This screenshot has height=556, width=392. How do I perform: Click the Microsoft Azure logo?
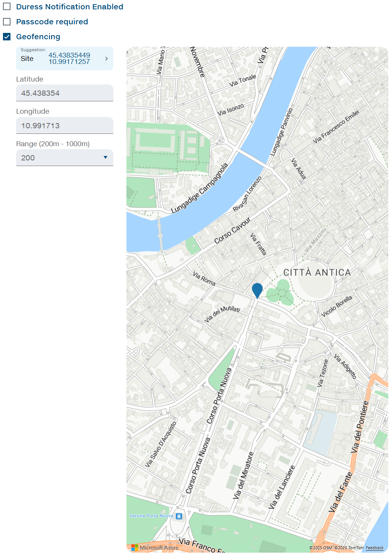coord(155,548)
